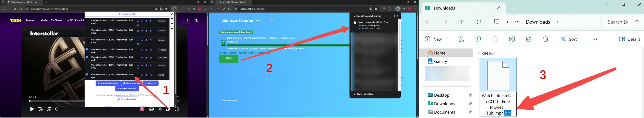Viewport: 644px width, 118px height.
Task: Mute the Tubi player volume
Action: pos(57,109)
